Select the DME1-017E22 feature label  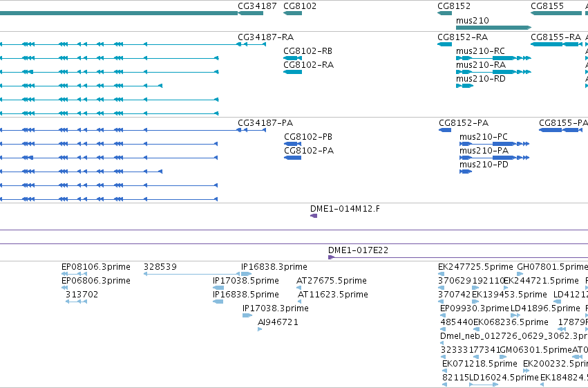(358, 250)
